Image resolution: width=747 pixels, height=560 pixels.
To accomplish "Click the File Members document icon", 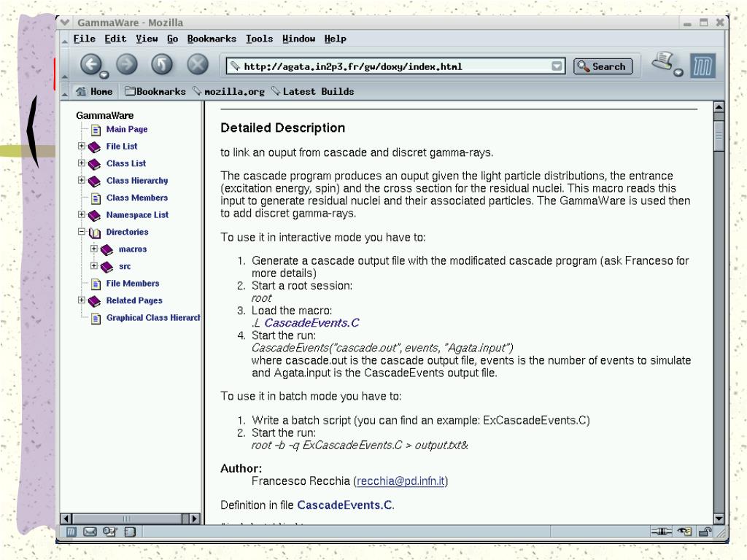I will (96, 284).
